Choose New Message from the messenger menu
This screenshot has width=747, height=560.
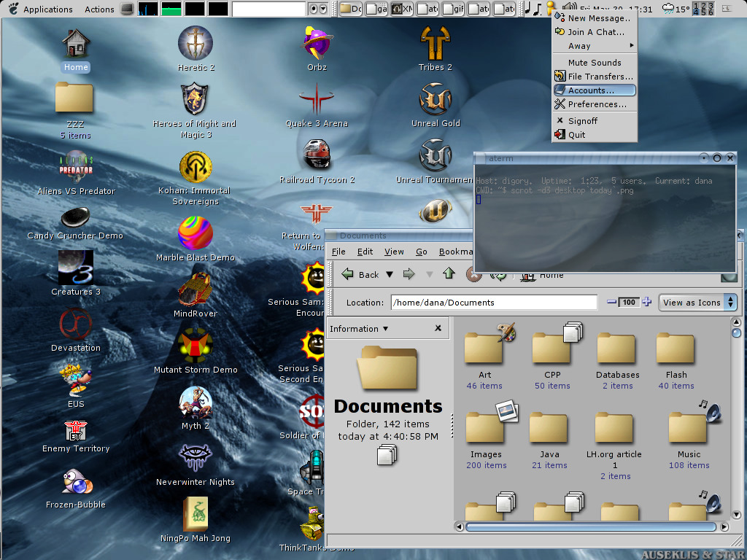[595, 18]
